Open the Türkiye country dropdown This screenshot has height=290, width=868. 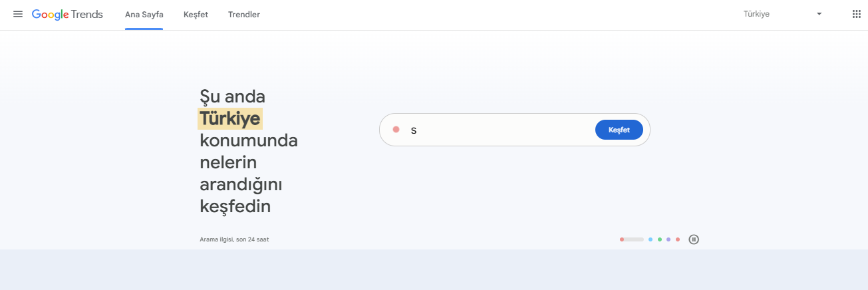click(x=782, y=14)
